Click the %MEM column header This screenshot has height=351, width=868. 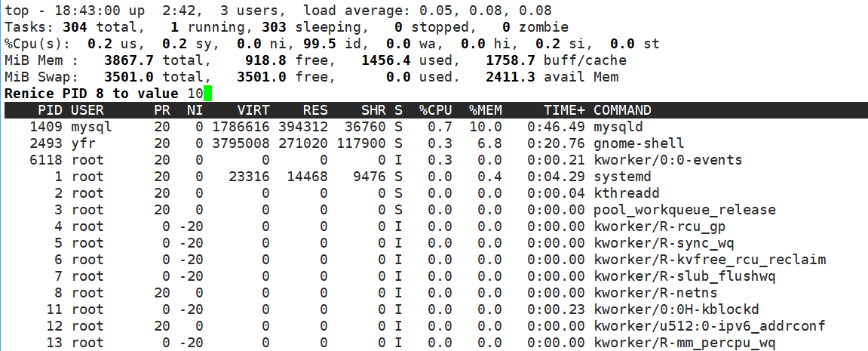click(486, 110)
